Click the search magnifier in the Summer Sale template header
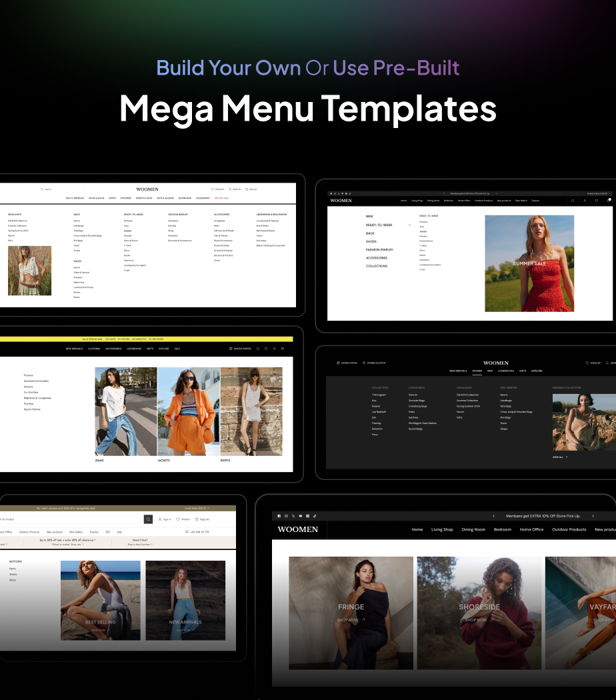Viewport: 616px width, 700px height. pyautogui.click(x=573, y=201)
